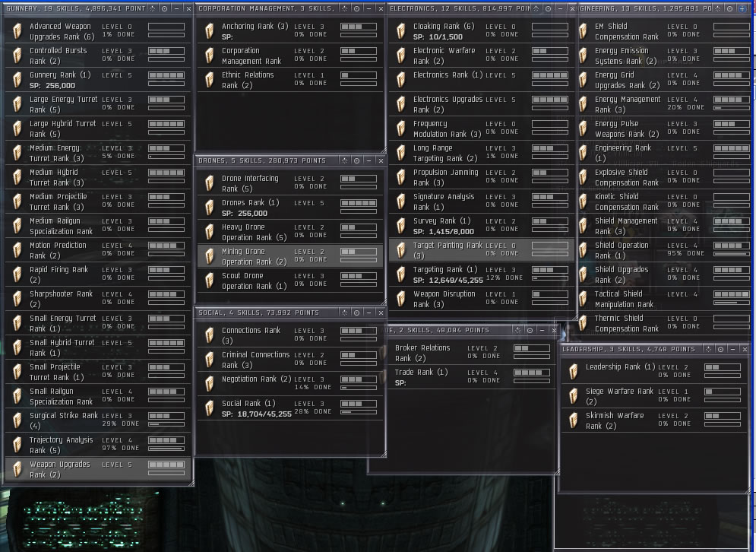Viewport: 756px width, 552px height.
Task: Select the Targeting Rank (1) skill name
Action: click(x=445, y=270)
